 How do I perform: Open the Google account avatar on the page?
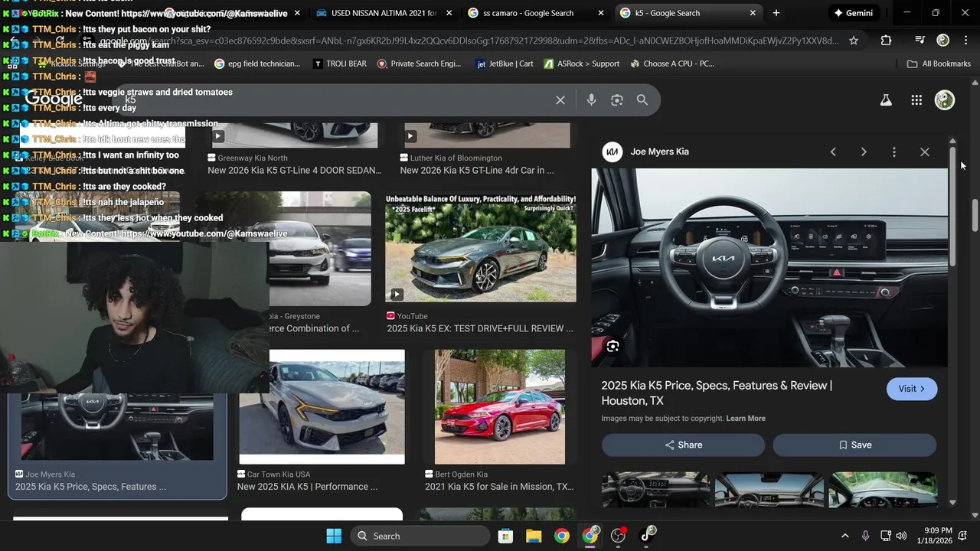point(945,100)
